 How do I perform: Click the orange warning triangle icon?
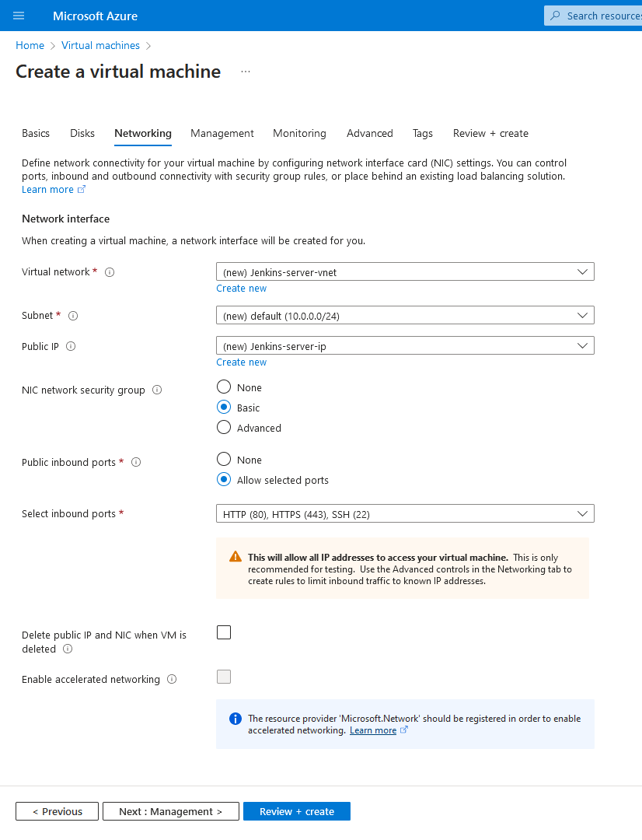(x=235, y=557)
